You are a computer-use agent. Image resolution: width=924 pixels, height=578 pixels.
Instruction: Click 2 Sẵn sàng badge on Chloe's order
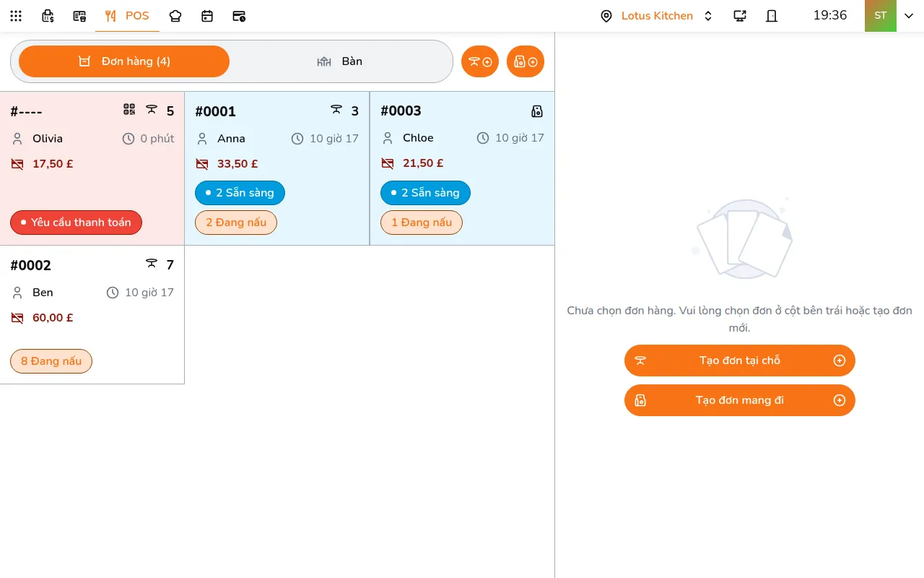425,193
